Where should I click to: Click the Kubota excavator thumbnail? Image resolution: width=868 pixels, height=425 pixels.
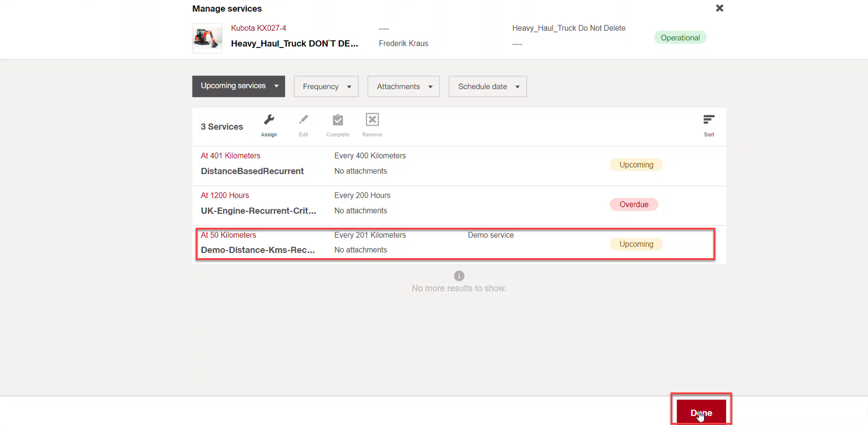[207, 38]
